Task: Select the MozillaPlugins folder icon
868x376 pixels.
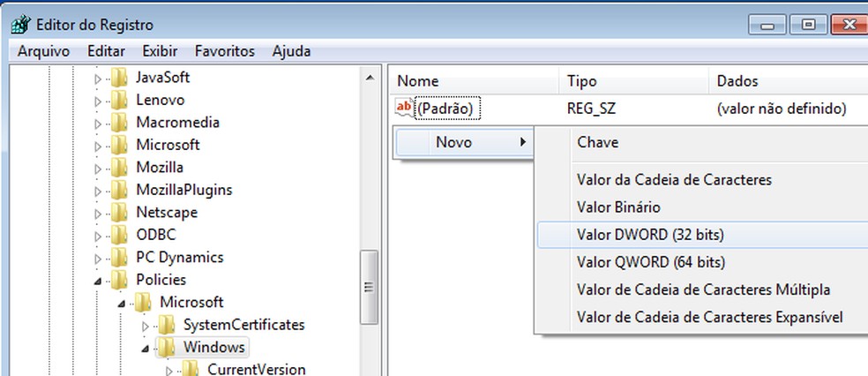Action: [119, 190]
